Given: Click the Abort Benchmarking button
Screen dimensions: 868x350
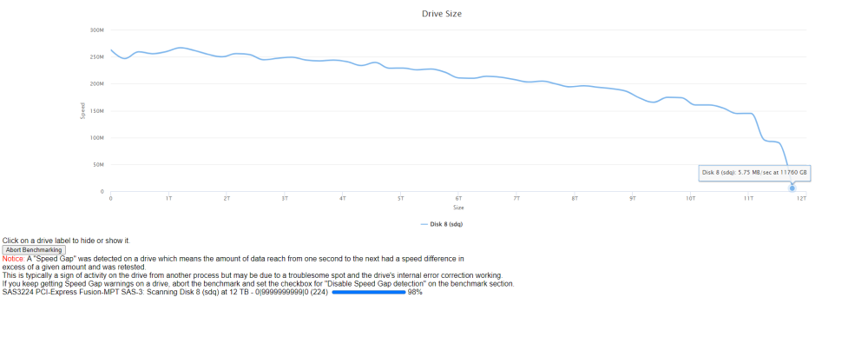Looking at the screenshot, I should [34, 250].
